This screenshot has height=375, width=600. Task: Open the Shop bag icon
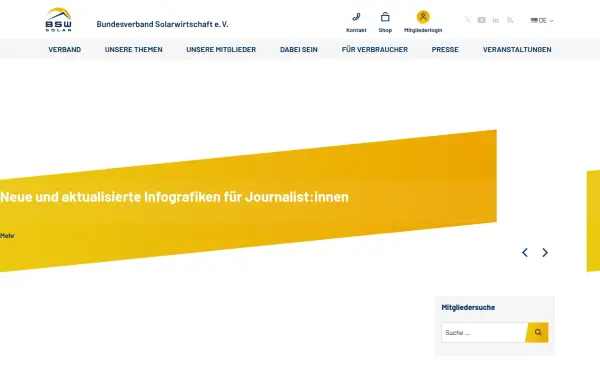(385, 17)
